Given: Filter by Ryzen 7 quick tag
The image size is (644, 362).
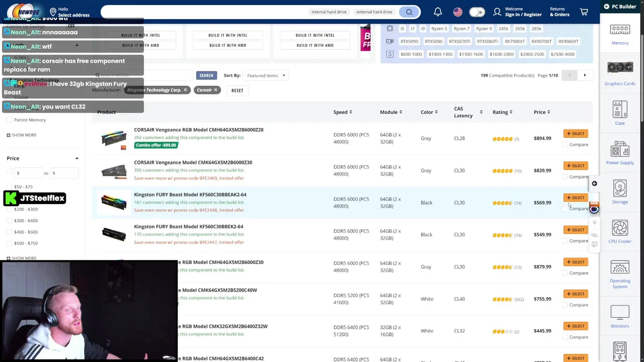Looking at the screenshot, I should [x=461, y=29].
